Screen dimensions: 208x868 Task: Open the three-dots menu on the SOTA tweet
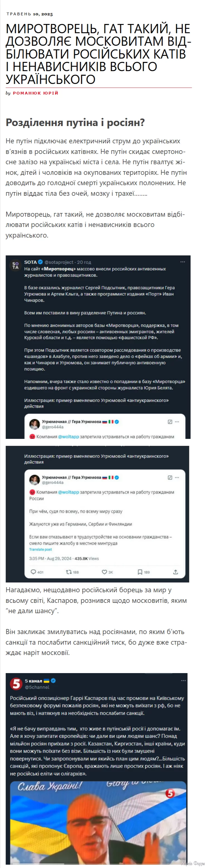coord(182,262)
